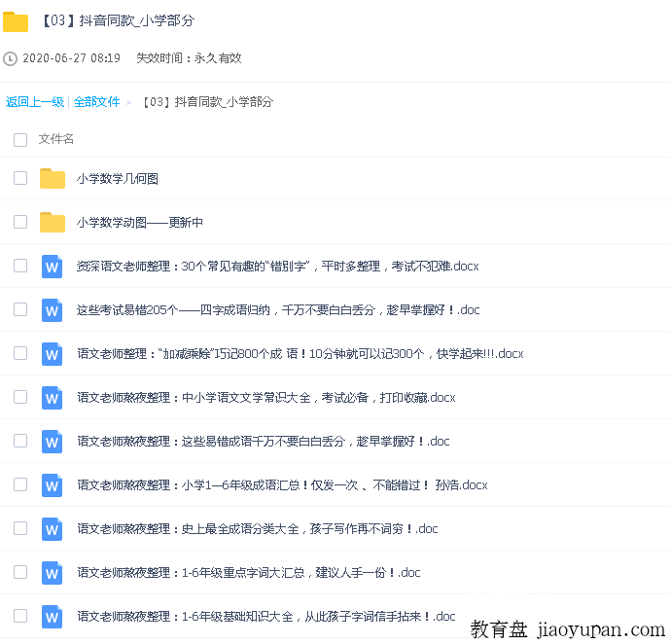
Task: Open file 史上最全成语分类大全 孩子写作再不词穷.doc
Action: [258, 529]
